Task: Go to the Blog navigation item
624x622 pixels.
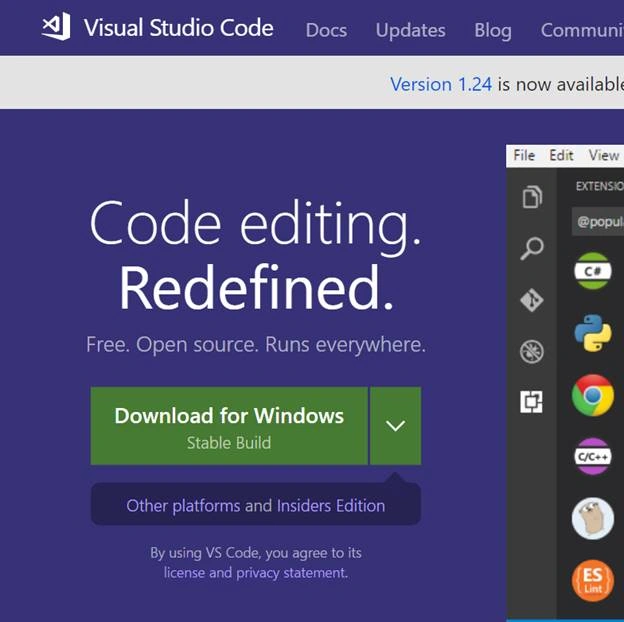Action: 493,31
